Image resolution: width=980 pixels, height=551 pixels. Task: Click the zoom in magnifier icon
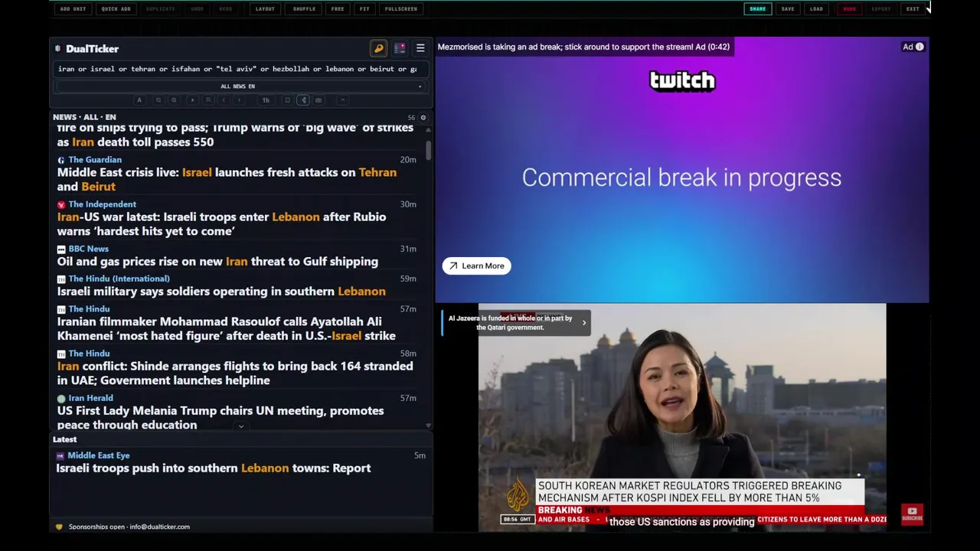tap(174, 100)
